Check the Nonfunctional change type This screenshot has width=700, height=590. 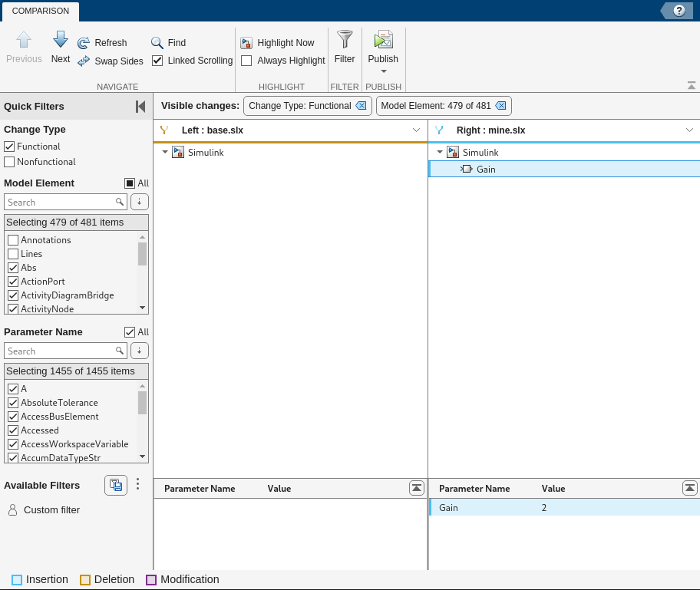coord(9,162)
